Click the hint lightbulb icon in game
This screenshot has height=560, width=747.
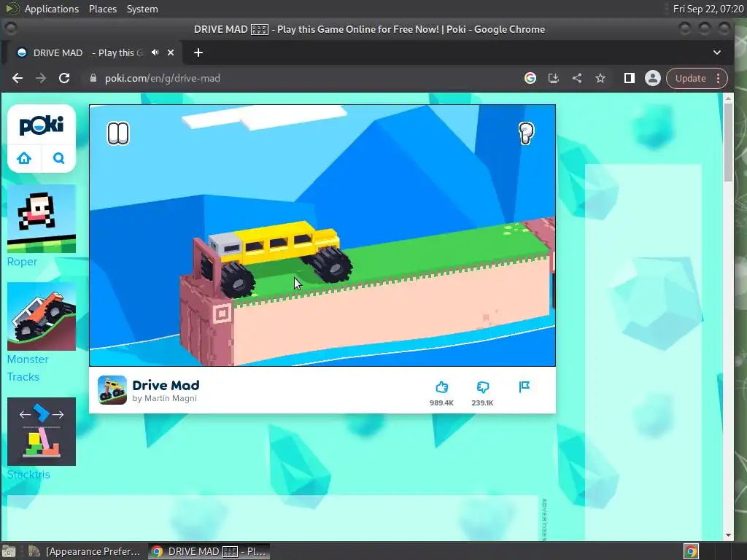pyautogui.click(x=526, y=133)
